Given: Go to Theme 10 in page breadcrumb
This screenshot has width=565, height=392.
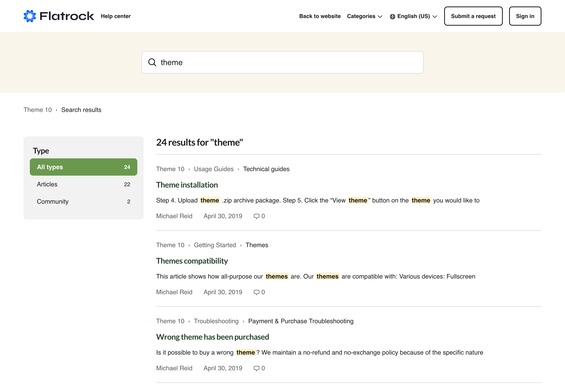Looking at the screenshot, I should pyautogui.click(x=38, y=110).
